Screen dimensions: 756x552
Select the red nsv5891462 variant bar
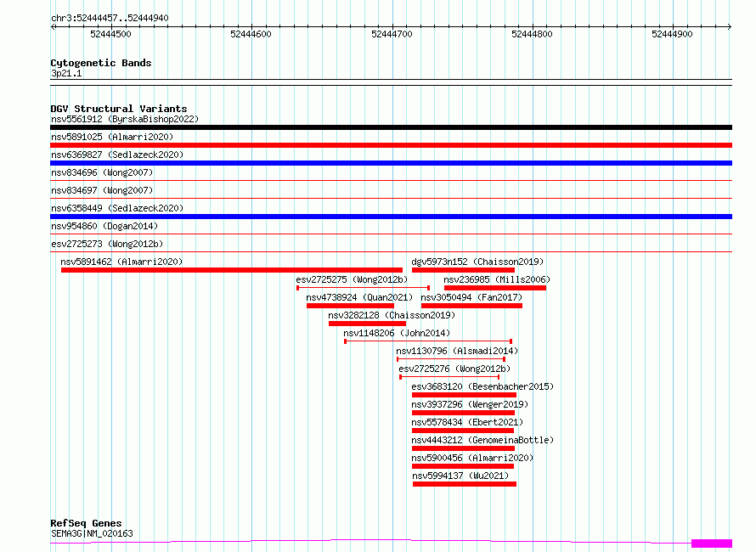coord(231,270)
